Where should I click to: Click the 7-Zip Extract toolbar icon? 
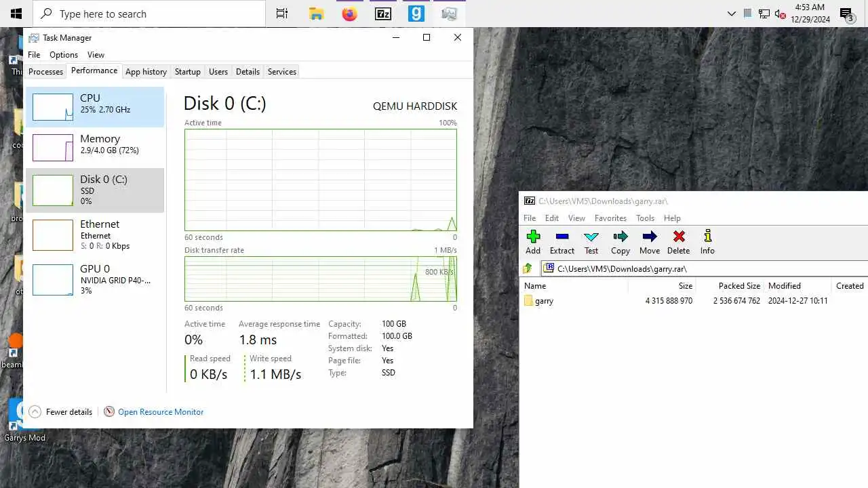561,237
